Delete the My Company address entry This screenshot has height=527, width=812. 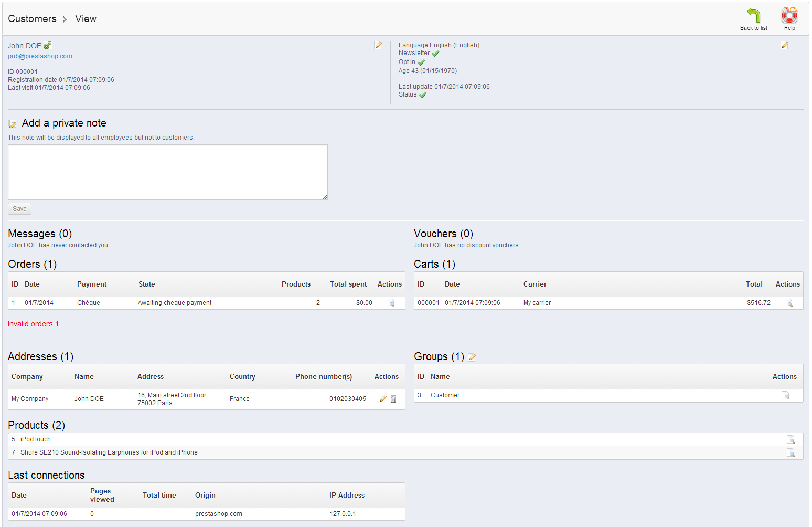click(393, 399)
